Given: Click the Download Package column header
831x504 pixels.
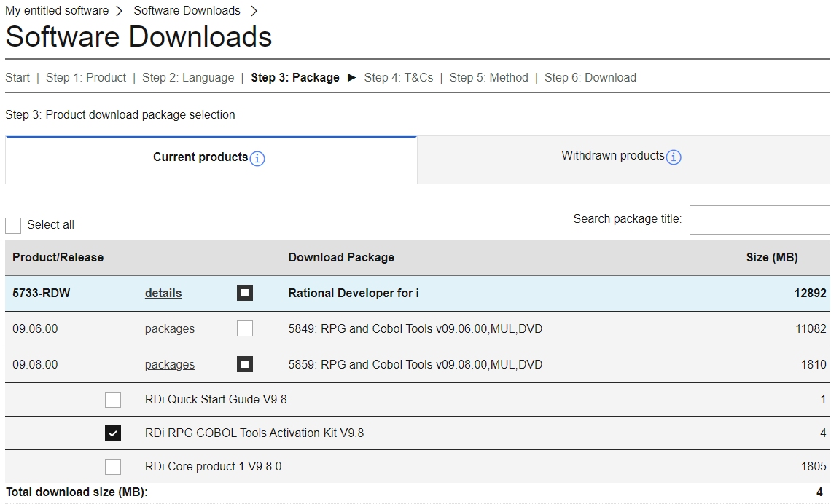Looking at the screenshot, I should tap(341, 258).
